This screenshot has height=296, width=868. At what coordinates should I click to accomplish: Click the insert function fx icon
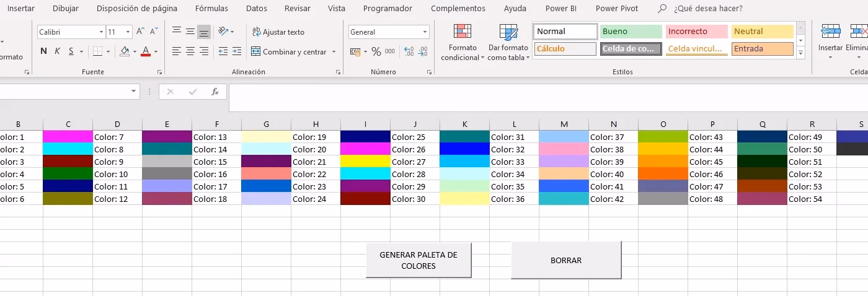pyautogui.click(x=215, y=92)
